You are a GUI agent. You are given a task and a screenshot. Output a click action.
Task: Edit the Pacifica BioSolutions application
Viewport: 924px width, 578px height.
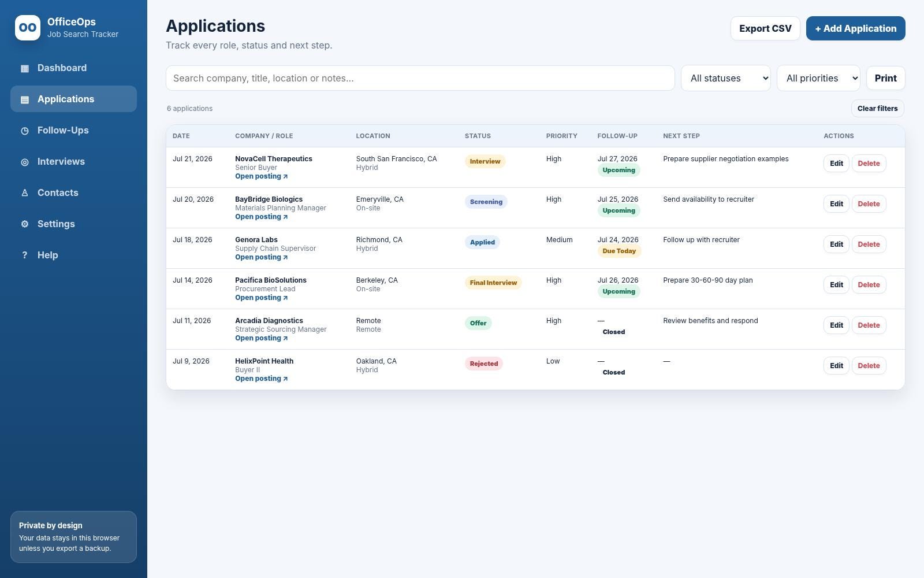(x=836, y=285)
